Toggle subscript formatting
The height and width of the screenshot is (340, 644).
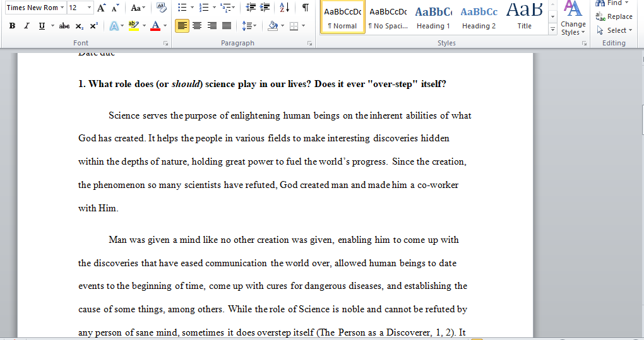coord(80,26)
